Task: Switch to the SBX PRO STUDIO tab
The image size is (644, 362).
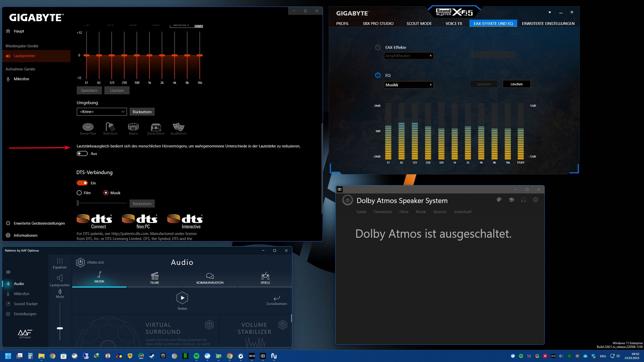Action: tap(378, 23)
